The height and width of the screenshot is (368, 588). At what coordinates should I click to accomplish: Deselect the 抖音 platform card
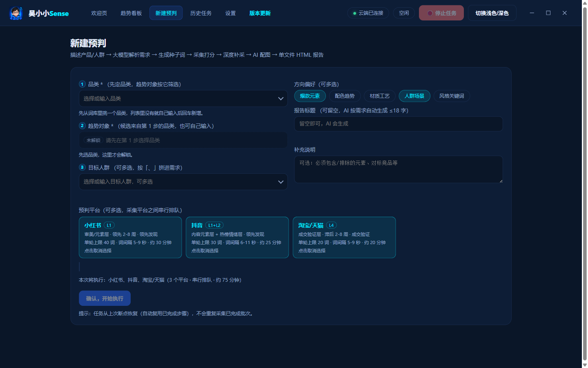pos(237,238)
